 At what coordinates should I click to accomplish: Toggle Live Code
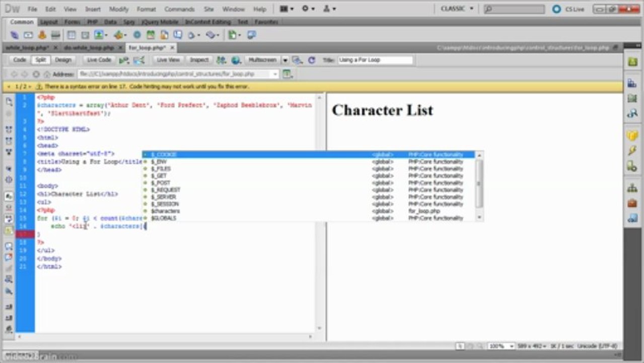pyautogui.click(x=99, y=59)
